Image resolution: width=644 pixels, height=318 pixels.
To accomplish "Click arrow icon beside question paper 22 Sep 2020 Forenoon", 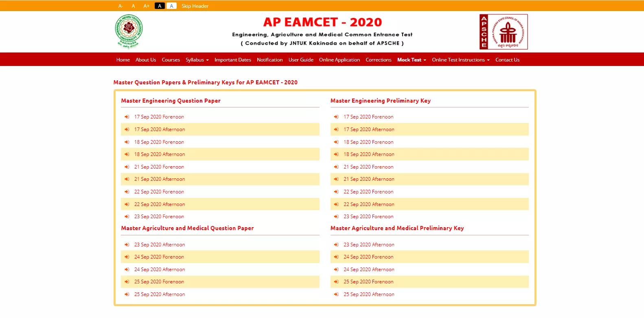I will (x=127, y=192).
